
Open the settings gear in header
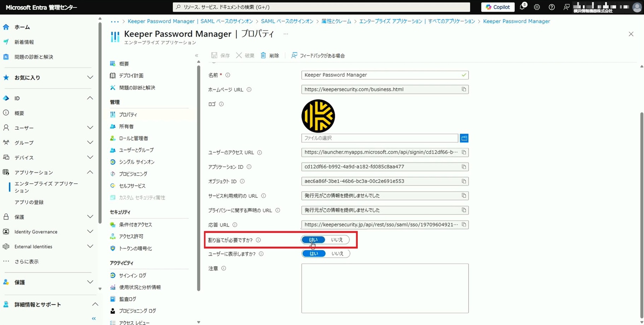537,7
